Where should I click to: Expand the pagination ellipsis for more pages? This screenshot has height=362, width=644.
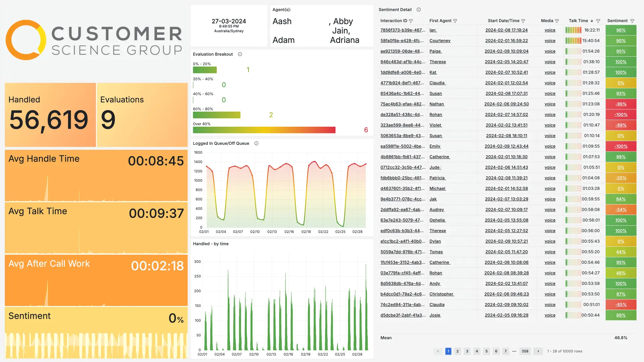click(x=514, y=351)
